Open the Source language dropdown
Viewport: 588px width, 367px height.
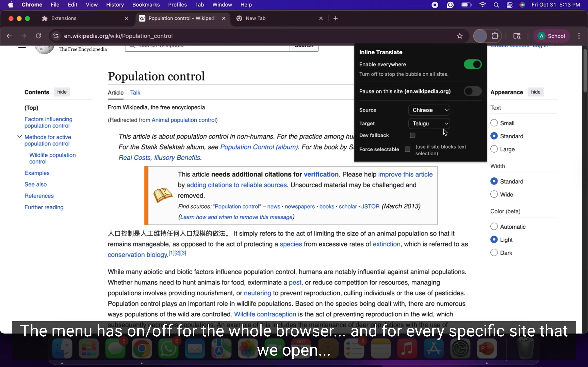coord(429,110)
